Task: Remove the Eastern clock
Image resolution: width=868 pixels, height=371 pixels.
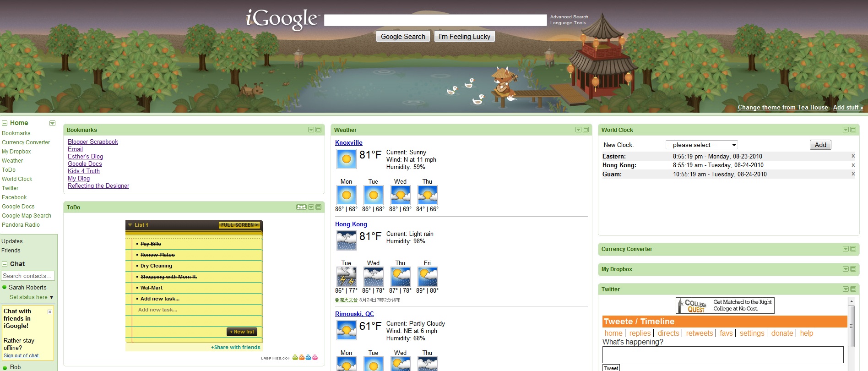Action: click(x=853, y=156)
